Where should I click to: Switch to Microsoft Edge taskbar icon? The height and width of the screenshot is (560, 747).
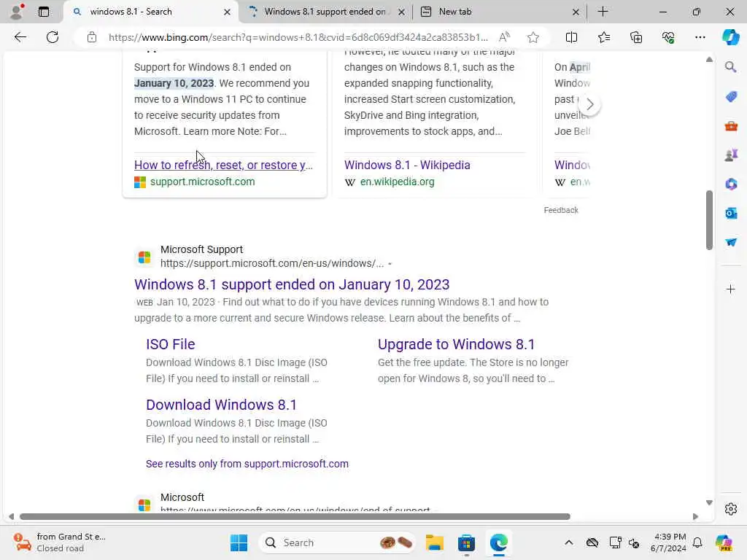point(498,542)
